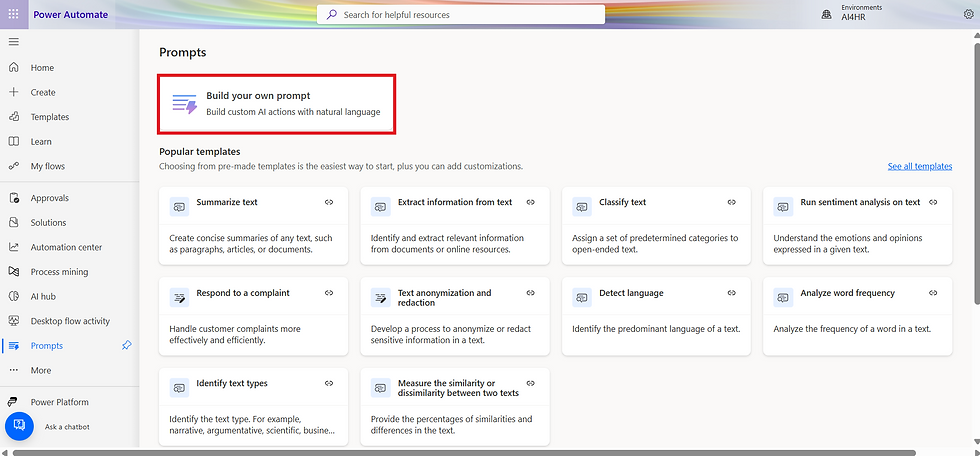Click the Automation center chart icon
Viewport: 980px width, 456px height.
click(14, 247)
